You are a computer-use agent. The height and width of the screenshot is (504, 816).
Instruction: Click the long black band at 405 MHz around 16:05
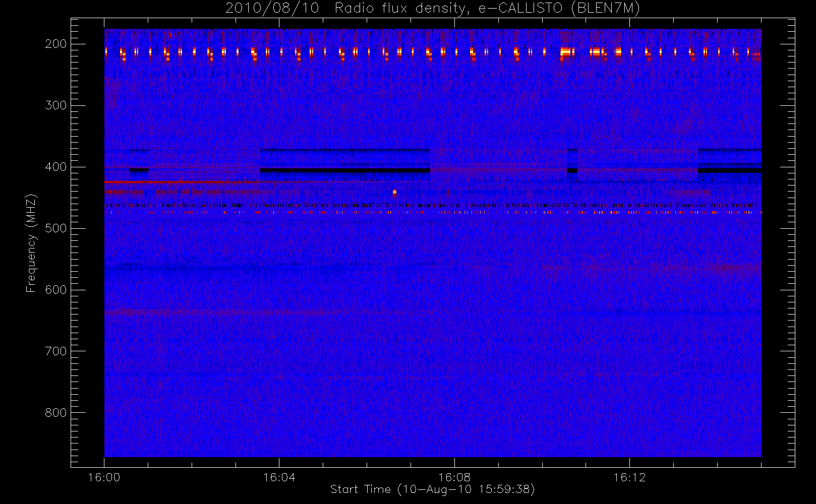point(345,170)
